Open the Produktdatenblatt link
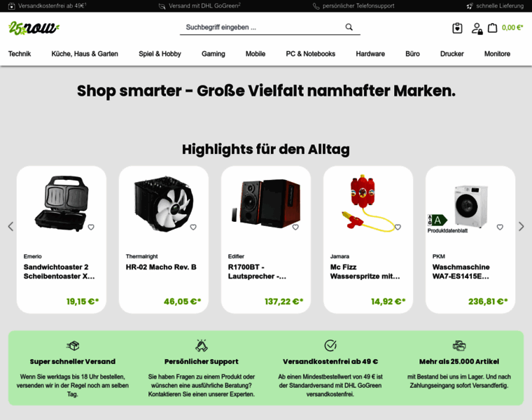 coord(447,231)
